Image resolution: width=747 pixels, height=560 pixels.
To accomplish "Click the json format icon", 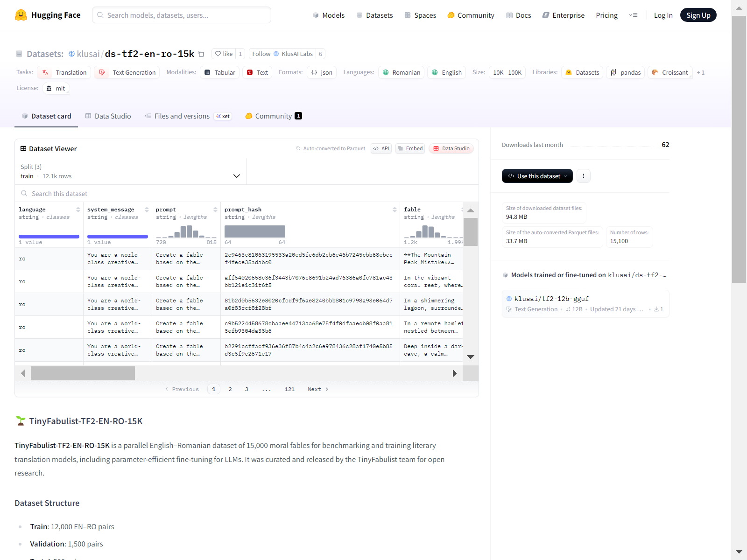I will point(314,72).
